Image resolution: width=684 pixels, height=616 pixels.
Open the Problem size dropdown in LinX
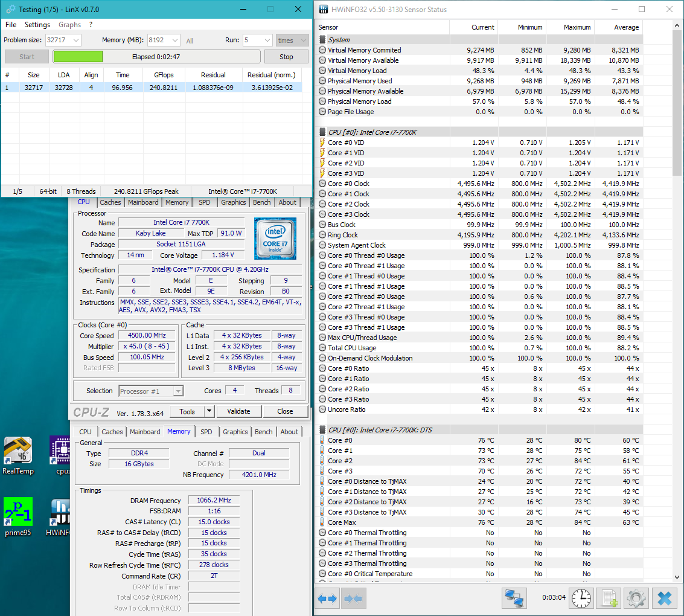(x=76, y=40)
